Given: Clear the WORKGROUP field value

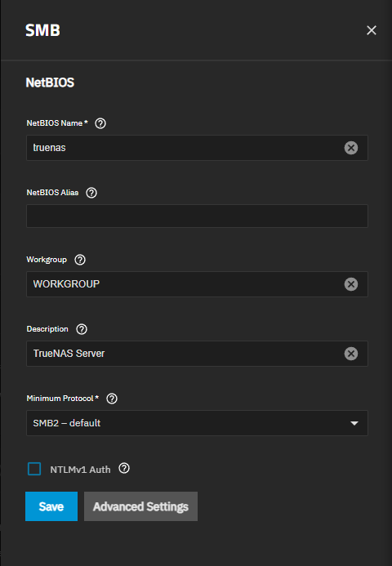Looking at the screenshot, I should click(351, 284).
